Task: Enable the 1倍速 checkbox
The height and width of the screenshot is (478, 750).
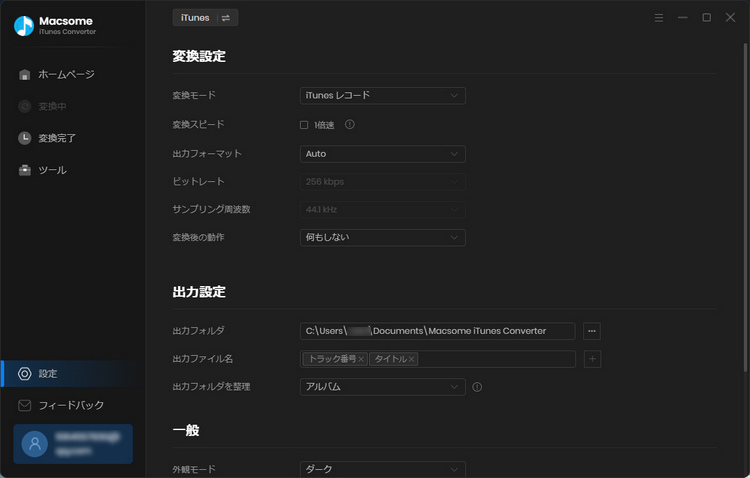Action: pyautogui.click(x=304, y=125)
